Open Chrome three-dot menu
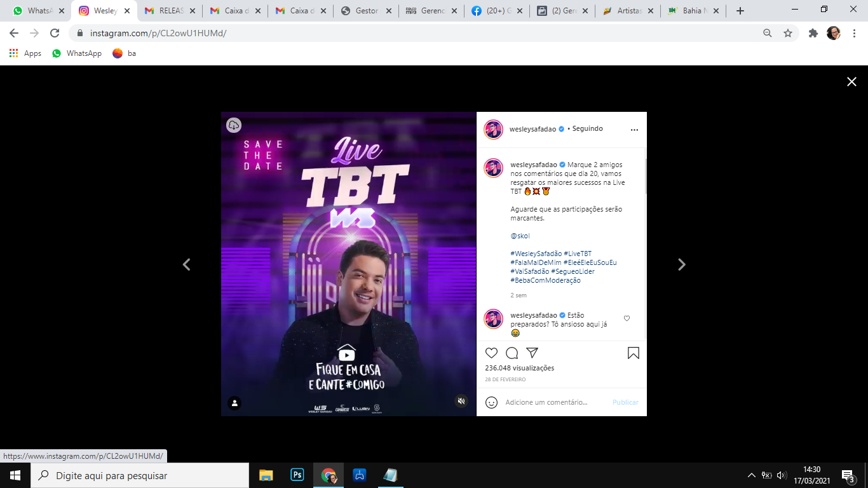Image resolution: width=868 pixels, height=488 pixels. (x=854, y=33)
